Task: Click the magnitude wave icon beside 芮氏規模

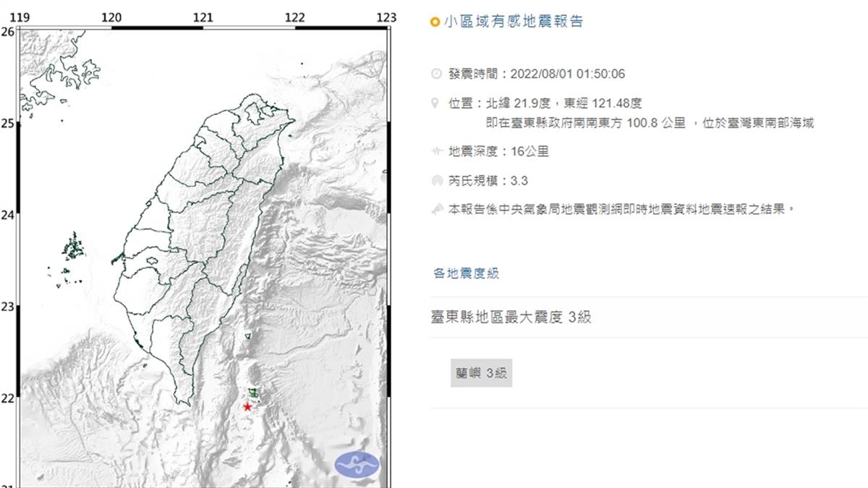Action: 435,181
